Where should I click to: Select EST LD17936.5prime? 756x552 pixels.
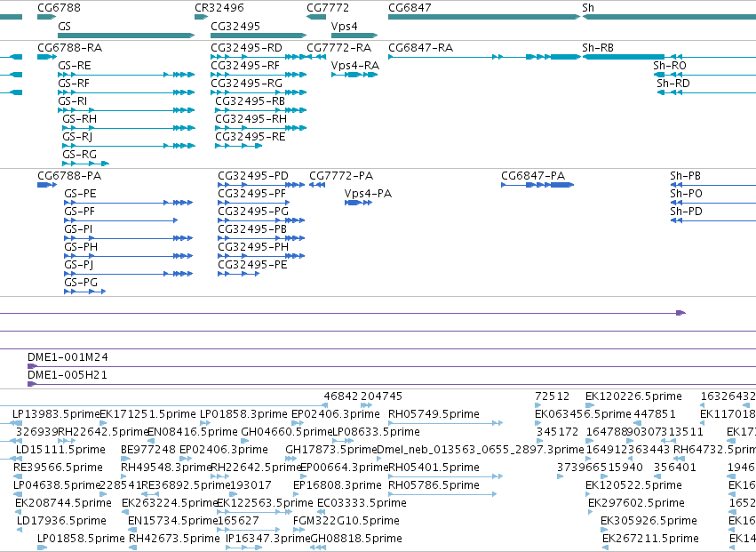[61, 521]
